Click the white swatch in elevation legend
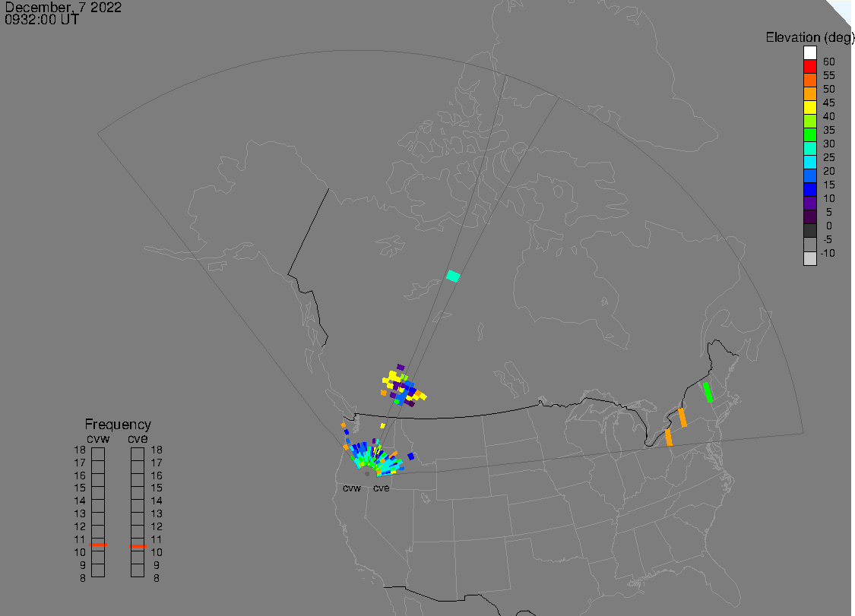 [809, 53]
